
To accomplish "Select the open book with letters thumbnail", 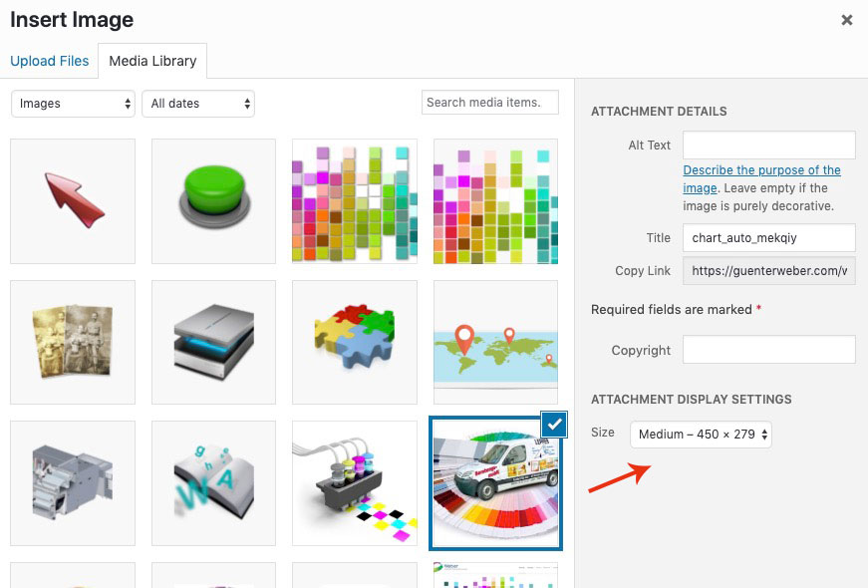I will click(213, 483).
